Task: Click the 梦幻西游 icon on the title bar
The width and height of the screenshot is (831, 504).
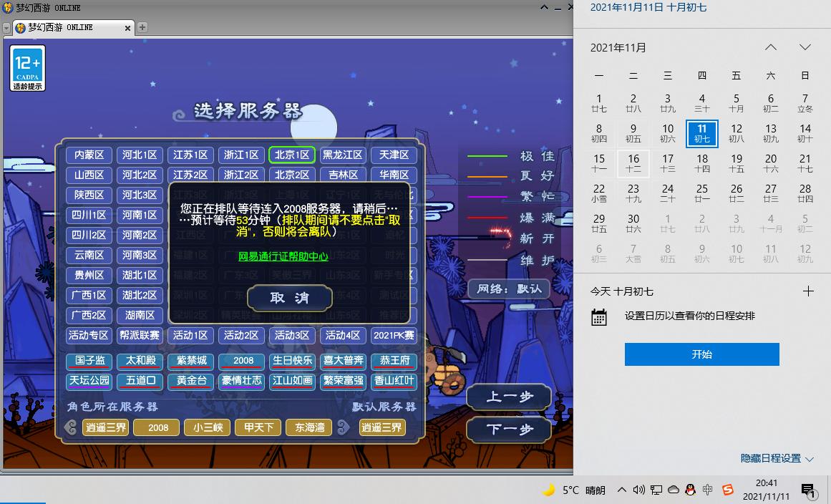Action: pos(7,7)
